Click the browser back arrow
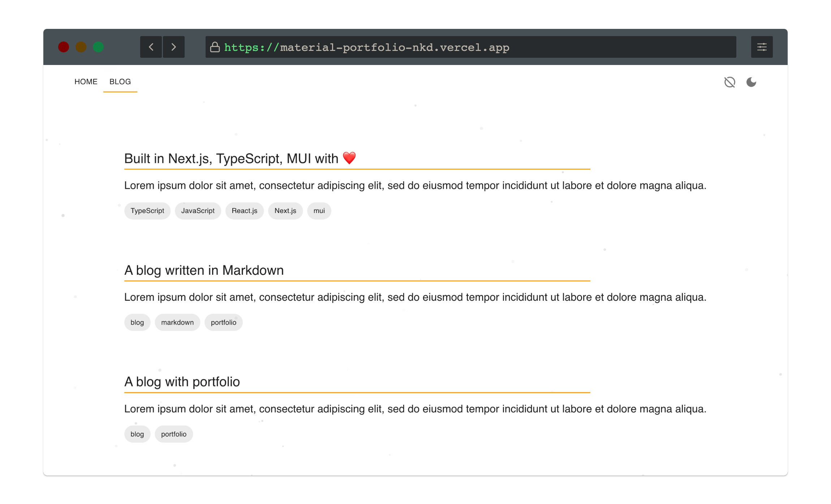This screenshot has width=831, height=504. (x=151, y=47)
